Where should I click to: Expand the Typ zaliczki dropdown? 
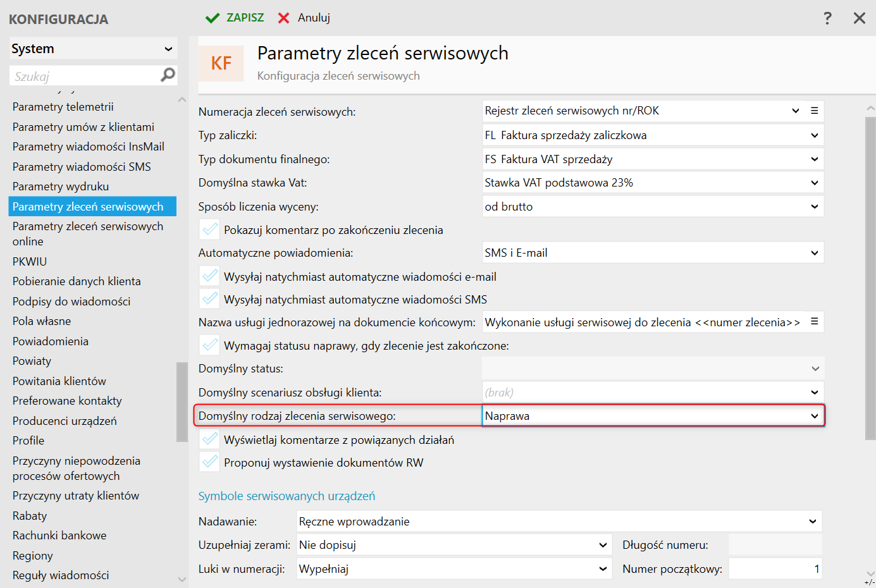[x=814, y=135]
